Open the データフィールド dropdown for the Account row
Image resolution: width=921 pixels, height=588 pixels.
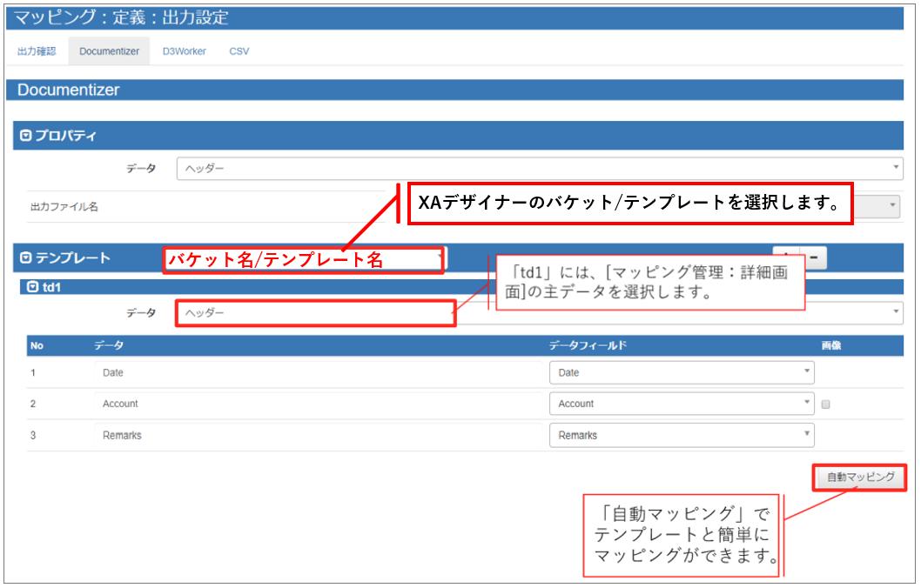tap(809, 403)
